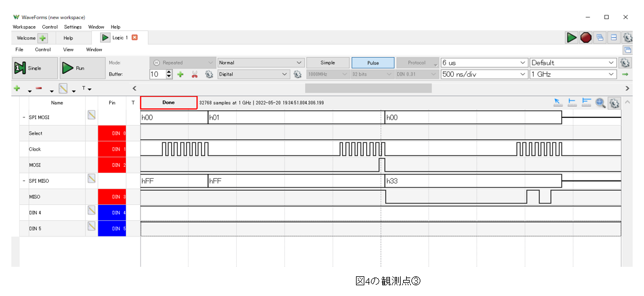
Task: Click the Done status button
Action: pos(169,102)
